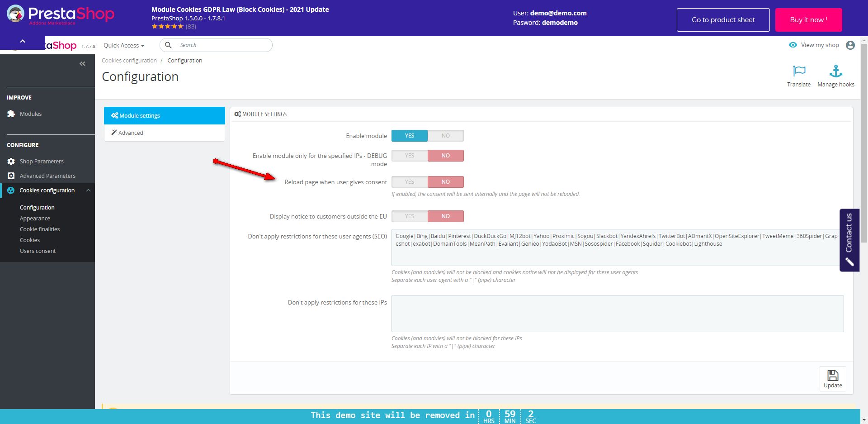This screenshot has width=868, height=424.
Task: Open the Quick Access dropdown
Action: [124, 45]
